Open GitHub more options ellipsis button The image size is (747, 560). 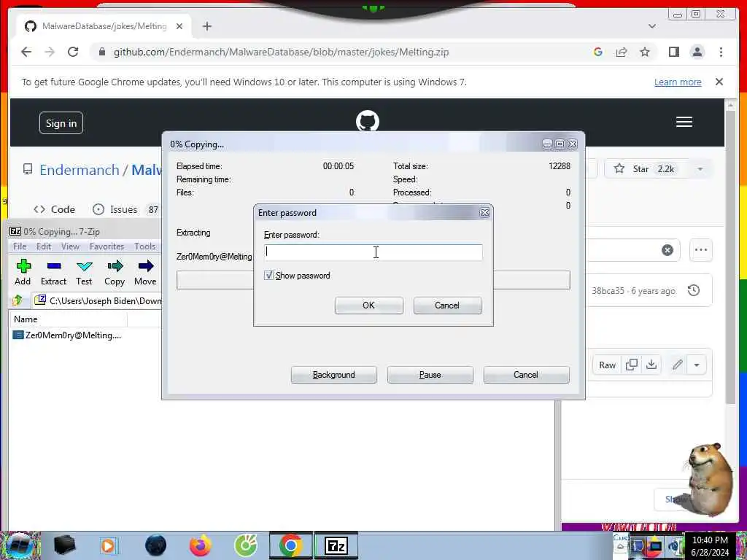point(701,249)
